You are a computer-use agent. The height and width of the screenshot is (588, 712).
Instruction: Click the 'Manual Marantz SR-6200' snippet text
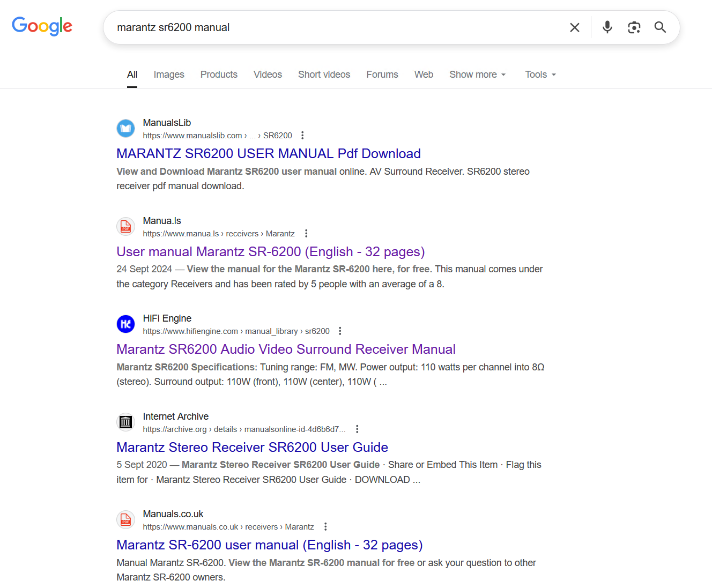[170, 563]
